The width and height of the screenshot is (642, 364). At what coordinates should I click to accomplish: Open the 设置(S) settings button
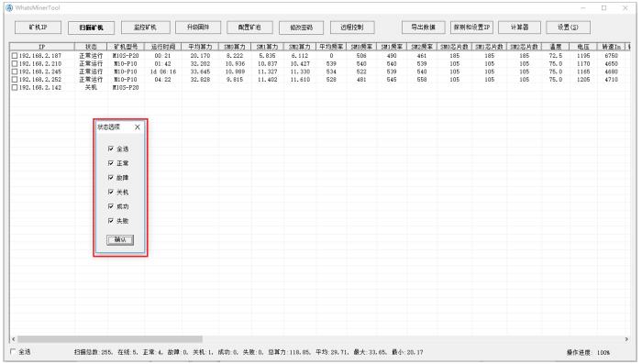click(x=569, y=28)
